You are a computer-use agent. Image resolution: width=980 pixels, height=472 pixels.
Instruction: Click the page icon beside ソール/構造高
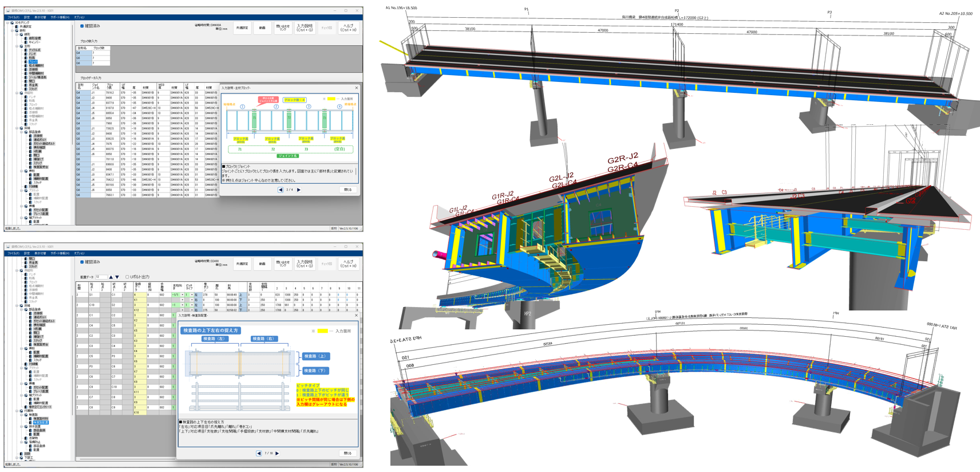point(26,77)
